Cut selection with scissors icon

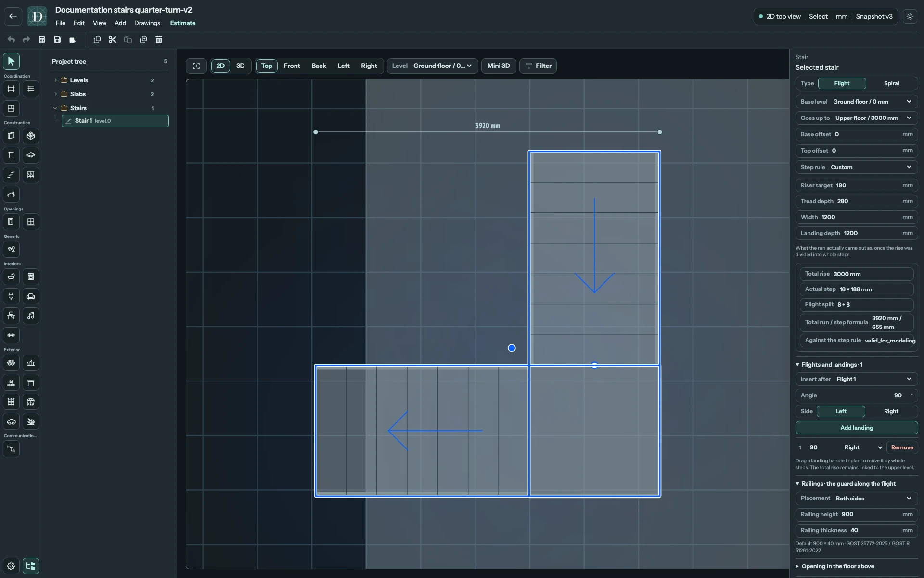click(x=113, y=39)
